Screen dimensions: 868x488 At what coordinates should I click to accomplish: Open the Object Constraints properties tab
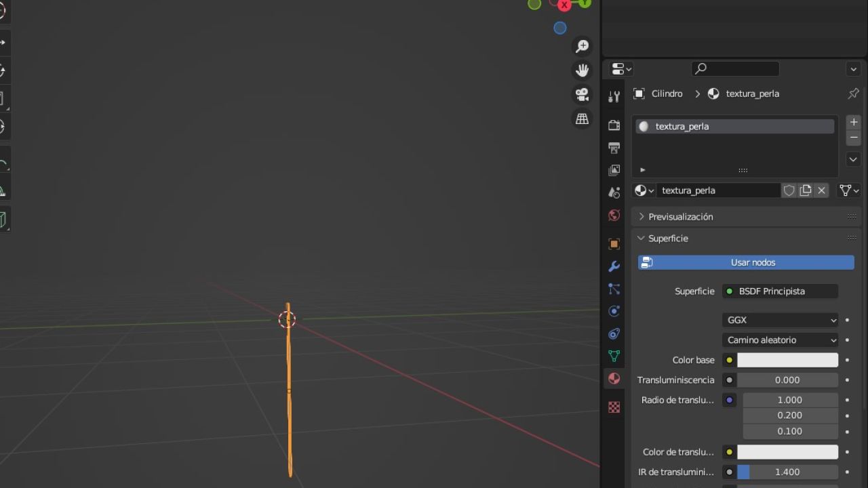pyautogui.click(x=614, y=333)
